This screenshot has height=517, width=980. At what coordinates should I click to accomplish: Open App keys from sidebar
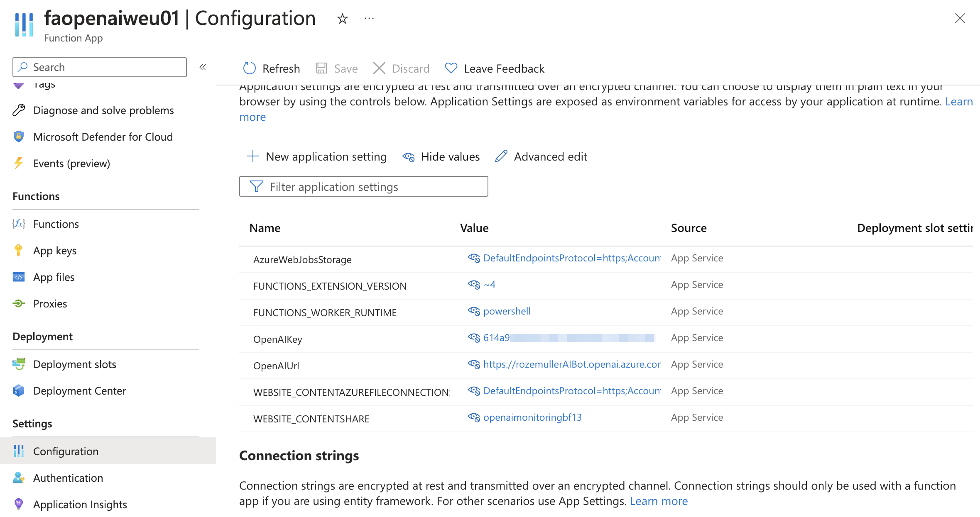(x=54, y=251)
